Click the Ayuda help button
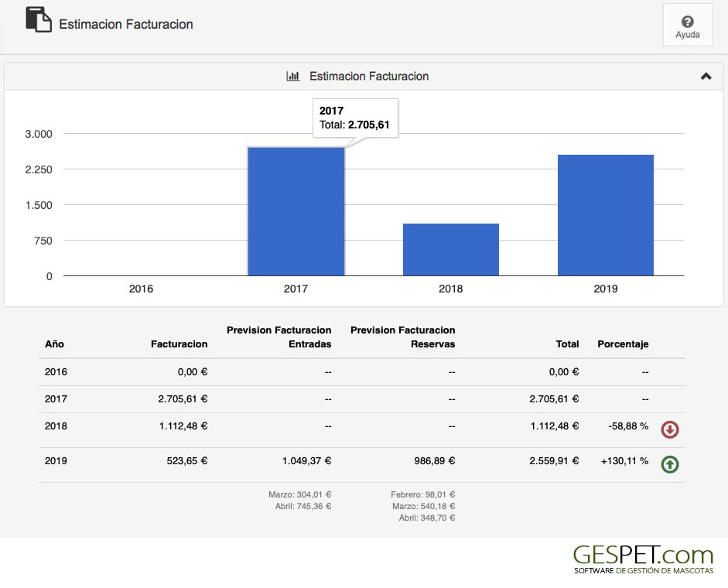The width and height of the screenshot is (728, 588). click(687, 26)
